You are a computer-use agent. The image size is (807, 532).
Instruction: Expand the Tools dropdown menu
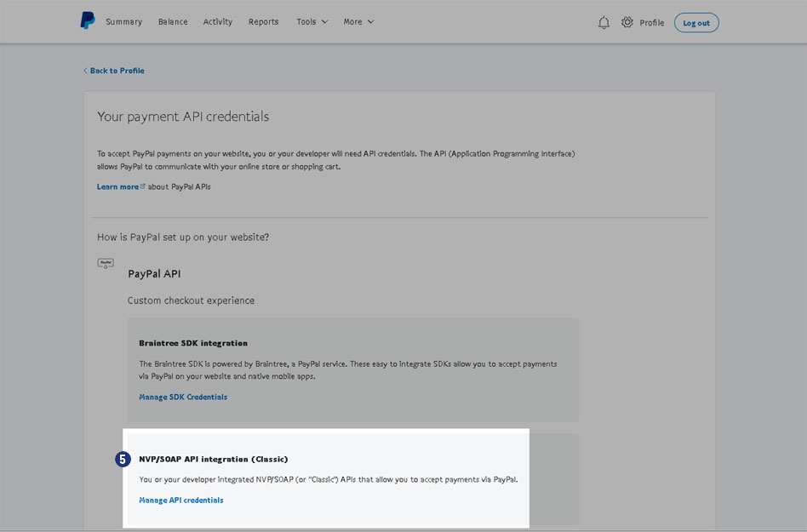click(x=312, y=22)
